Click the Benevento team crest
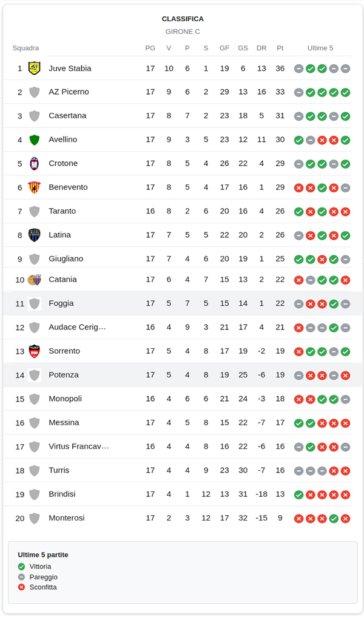364x617 pixels. pos(35,187)
